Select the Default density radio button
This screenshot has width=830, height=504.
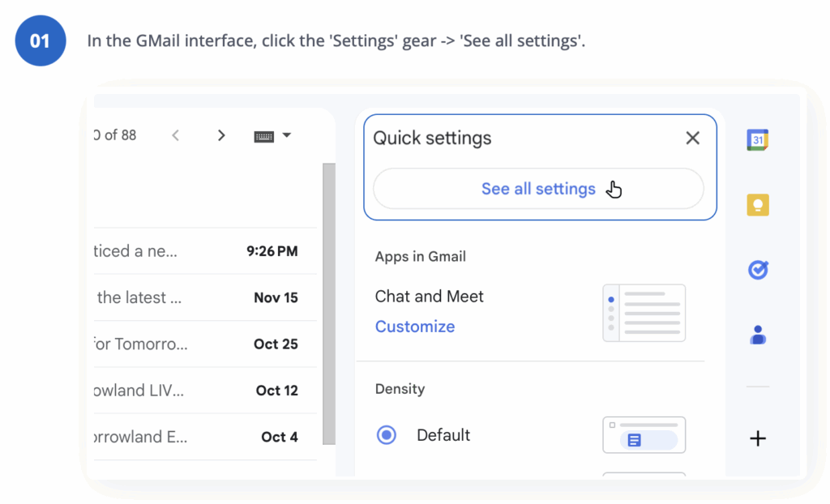pyautogui.click(x=387, y=435)
